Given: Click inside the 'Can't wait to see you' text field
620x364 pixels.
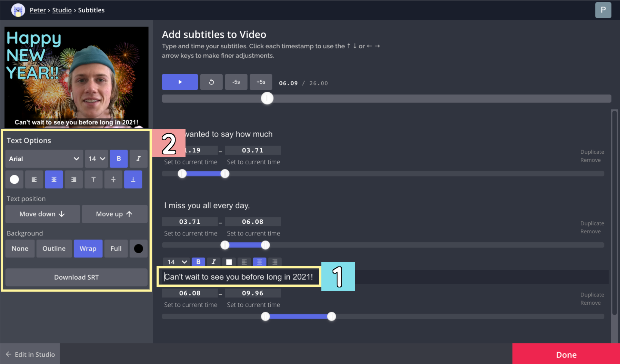Looking at the screenshot, I should click(239, 276).
